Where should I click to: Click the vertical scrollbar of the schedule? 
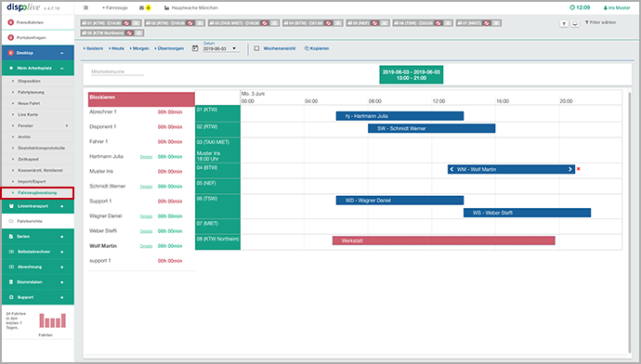pos(630,222)
